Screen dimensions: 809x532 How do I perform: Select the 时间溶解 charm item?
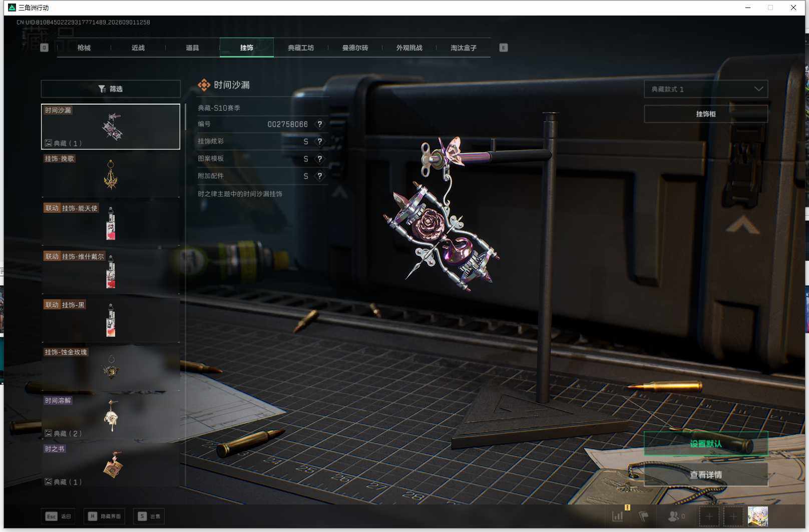[x=111, y=417]
